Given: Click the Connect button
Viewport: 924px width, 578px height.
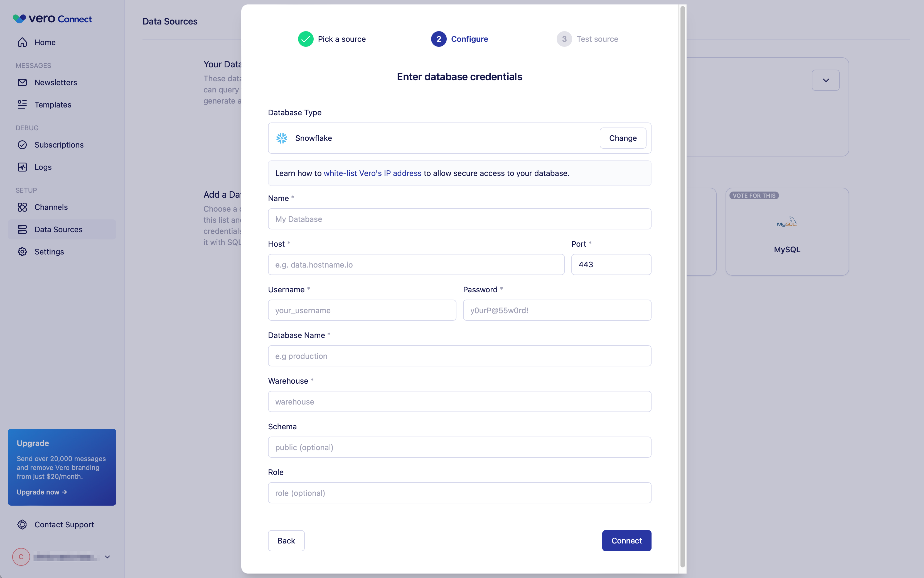Looking at the screenshot, I should [626, 540].
